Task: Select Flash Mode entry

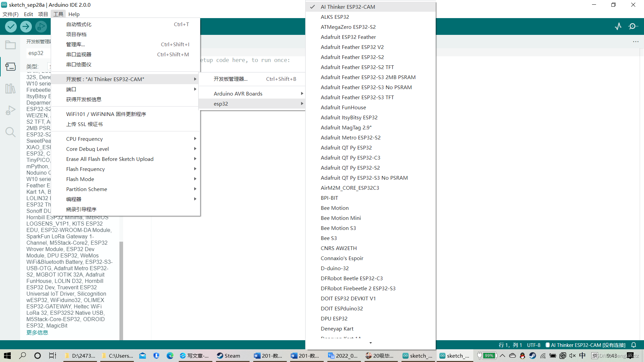Action: 126,179
